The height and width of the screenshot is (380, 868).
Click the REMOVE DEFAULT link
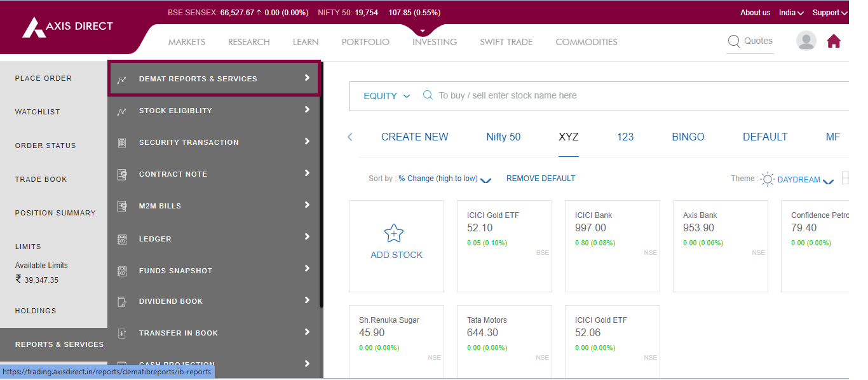[541, 179]
